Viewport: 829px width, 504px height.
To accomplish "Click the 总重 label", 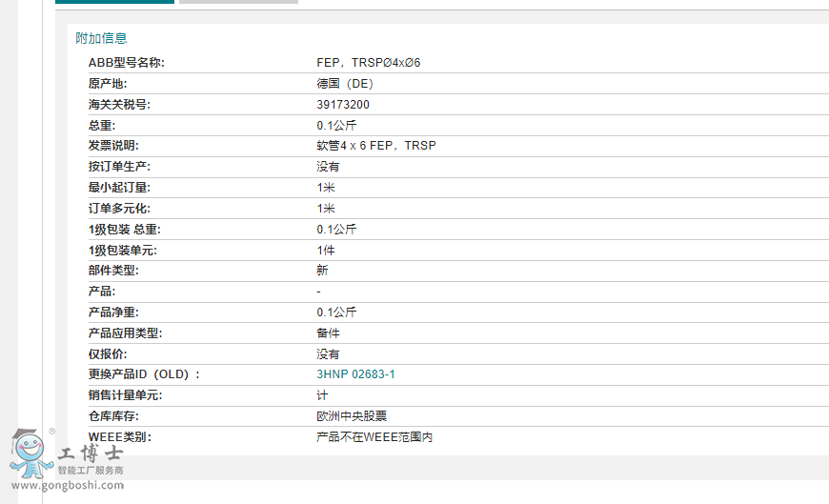I will pyautogui.click(x=102, y=126).
